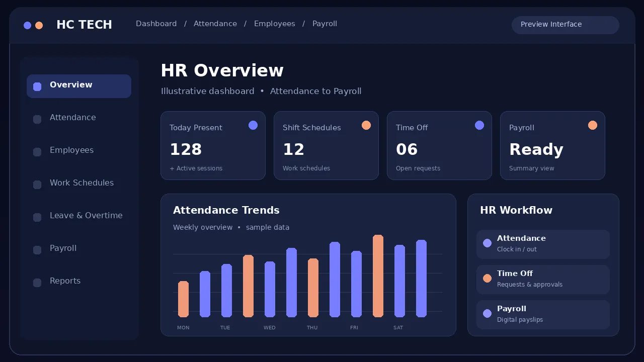Click the square icon beside Work Schedules
Screen dimensions: 644x362
pyautogui.click(x=37, y=185)
